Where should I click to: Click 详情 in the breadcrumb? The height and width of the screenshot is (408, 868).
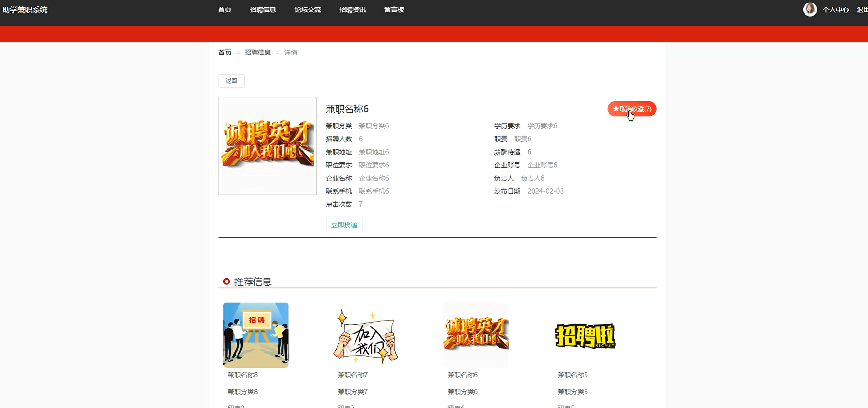(x=290, y=53)
